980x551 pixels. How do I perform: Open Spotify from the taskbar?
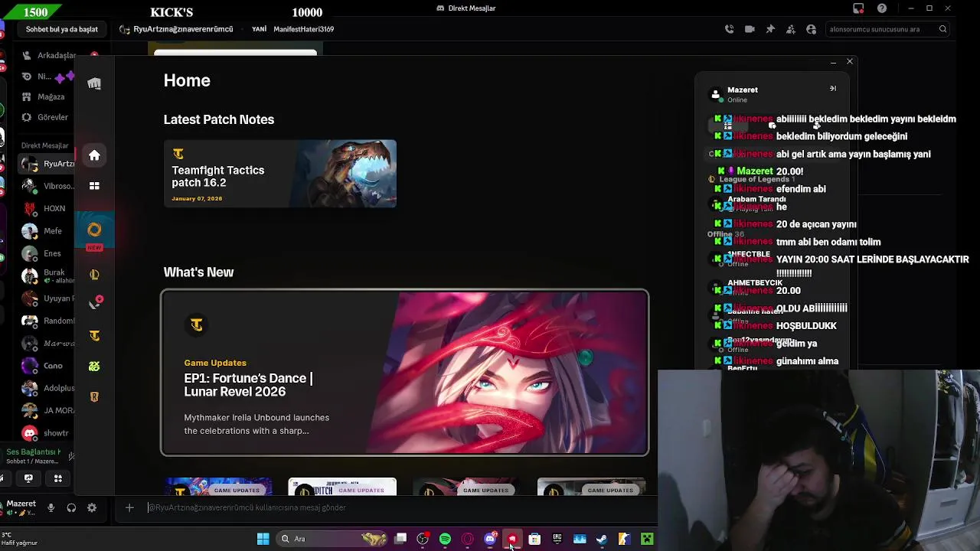[445, 539]
